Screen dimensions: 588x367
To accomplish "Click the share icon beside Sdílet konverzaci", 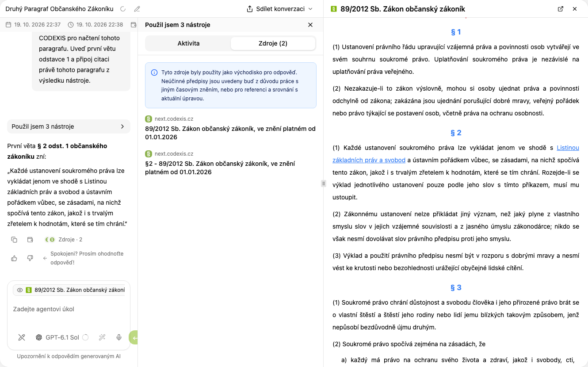I will 250,9.
